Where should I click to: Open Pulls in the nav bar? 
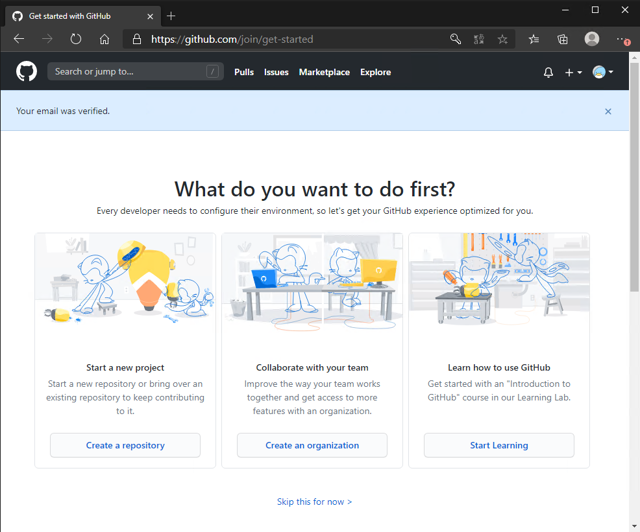[x=244, y=72]
